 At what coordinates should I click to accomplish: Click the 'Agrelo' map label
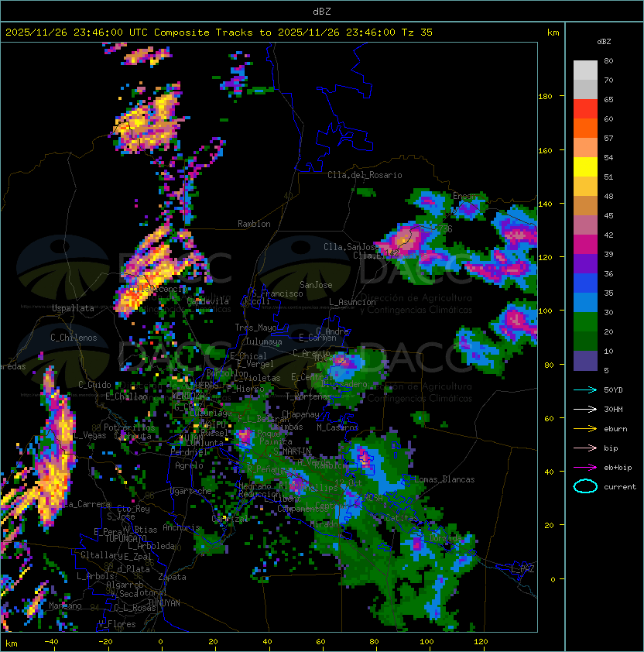189,465
